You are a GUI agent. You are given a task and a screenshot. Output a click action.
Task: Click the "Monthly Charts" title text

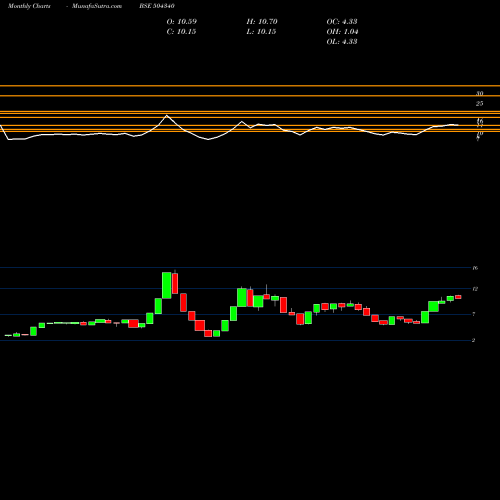point(29,6)
